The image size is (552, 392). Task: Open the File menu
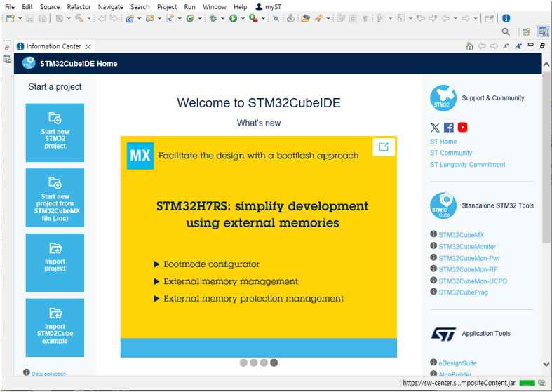click(10, 7)
